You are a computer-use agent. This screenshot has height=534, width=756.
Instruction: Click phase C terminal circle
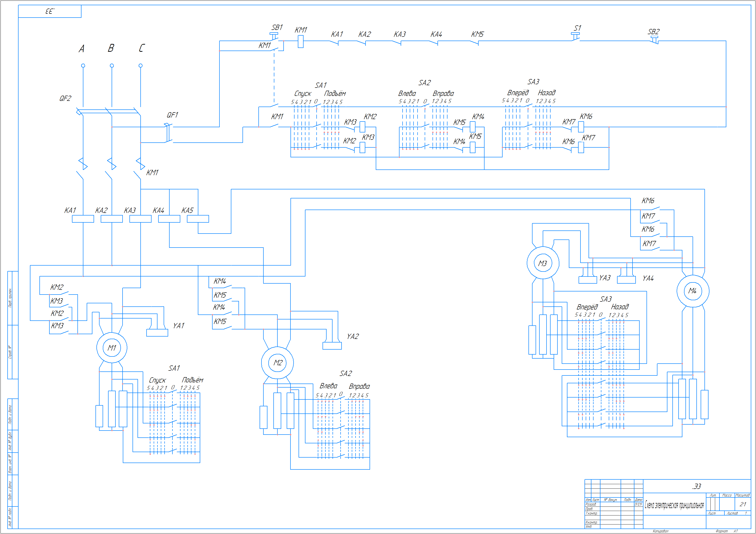[x=141, y=66]
